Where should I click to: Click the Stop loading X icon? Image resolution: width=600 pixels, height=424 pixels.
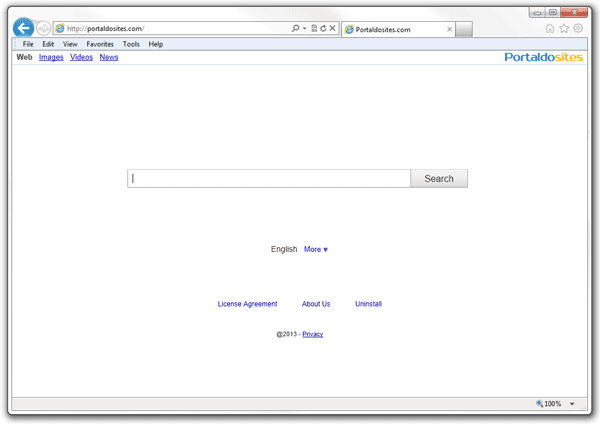pyautogui.click(x=333, y=28)
